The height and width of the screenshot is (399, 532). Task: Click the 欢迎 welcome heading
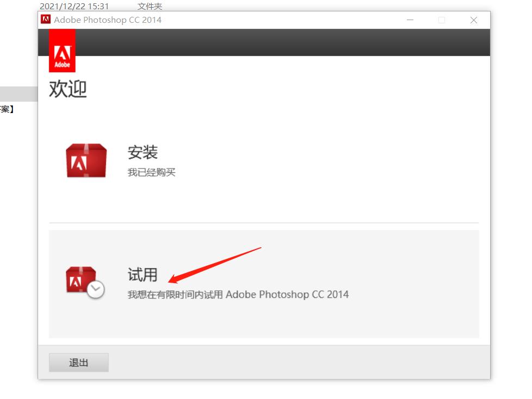click(68, 89)
